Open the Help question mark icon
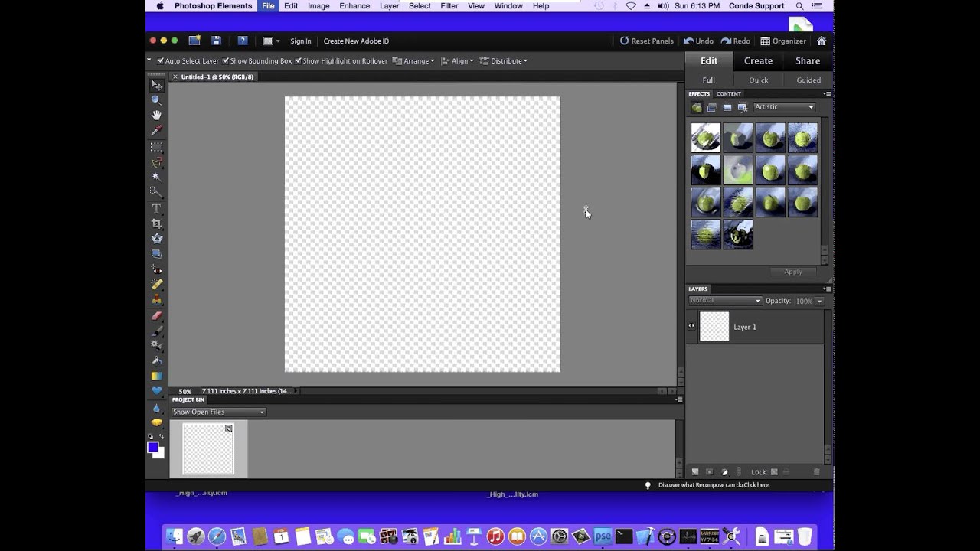This screenshot has width=980, height=551. pyautogui.click(x=242, y=41)
